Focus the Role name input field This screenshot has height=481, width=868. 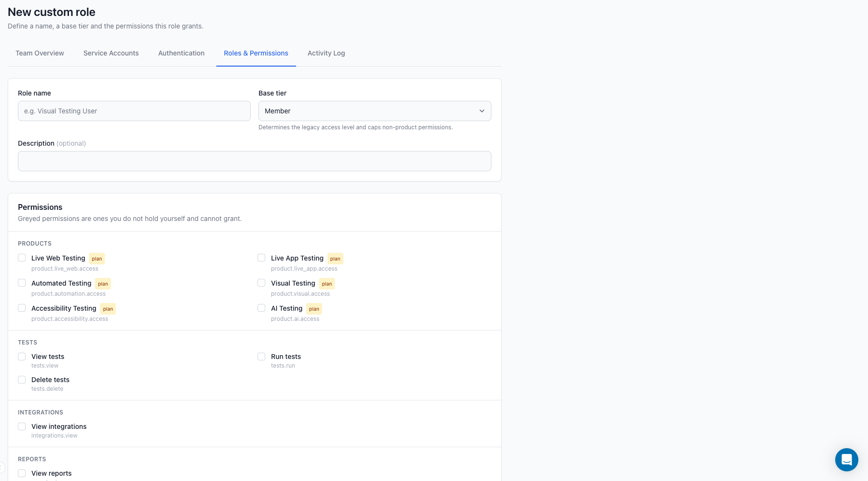[134, 111]
